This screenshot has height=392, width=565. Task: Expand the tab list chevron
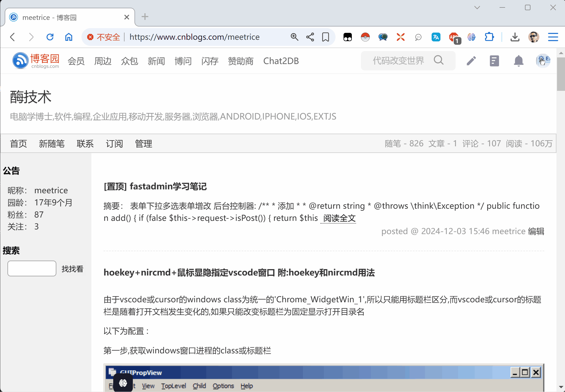click(477, 8)
